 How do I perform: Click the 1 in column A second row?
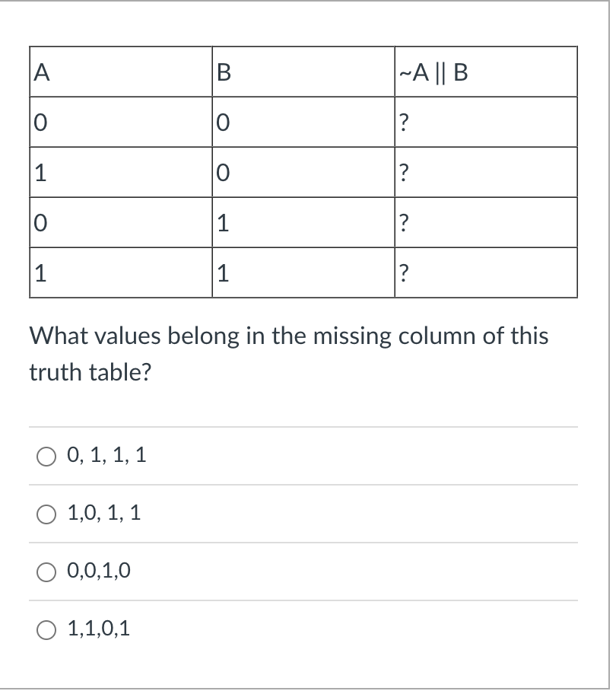coord(38,171)
